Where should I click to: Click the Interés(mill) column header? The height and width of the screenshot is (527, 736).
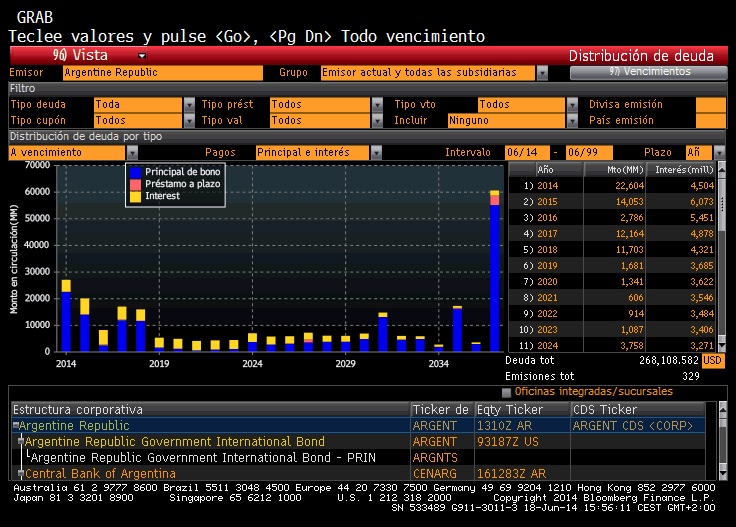pos(681,170)
